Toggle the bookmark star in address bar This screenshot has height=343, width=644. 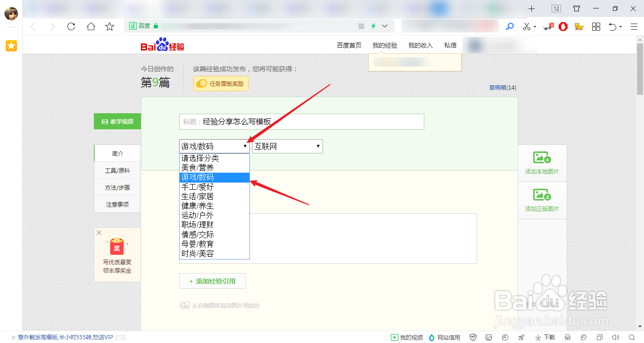point(109,26)
